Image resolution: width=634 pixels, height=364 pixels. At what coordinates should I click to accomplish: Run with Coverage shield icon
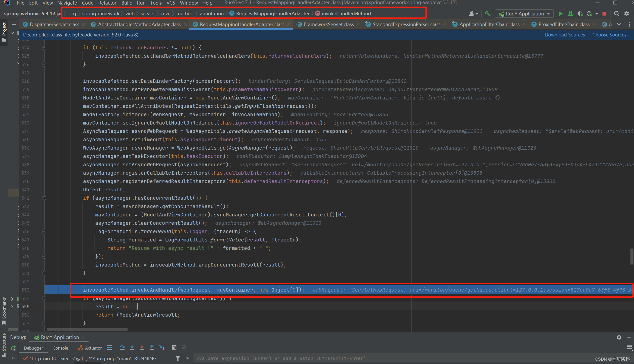[580, 14]
